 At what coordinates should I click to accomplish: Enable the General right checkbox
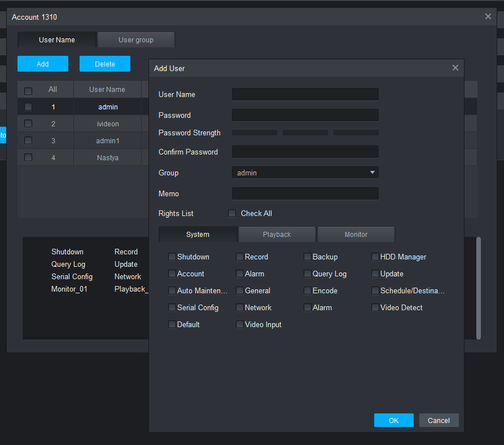coord(239,291)
